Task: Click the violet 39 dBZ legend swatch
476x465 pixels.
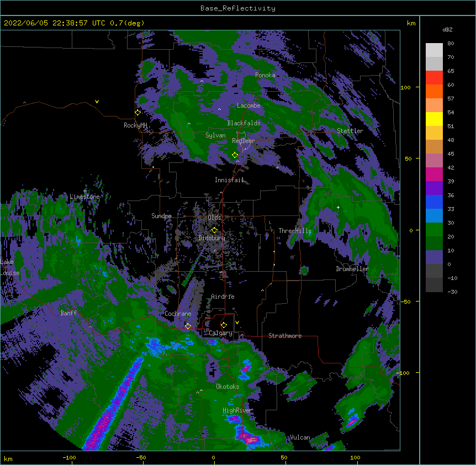Action: 434,188
